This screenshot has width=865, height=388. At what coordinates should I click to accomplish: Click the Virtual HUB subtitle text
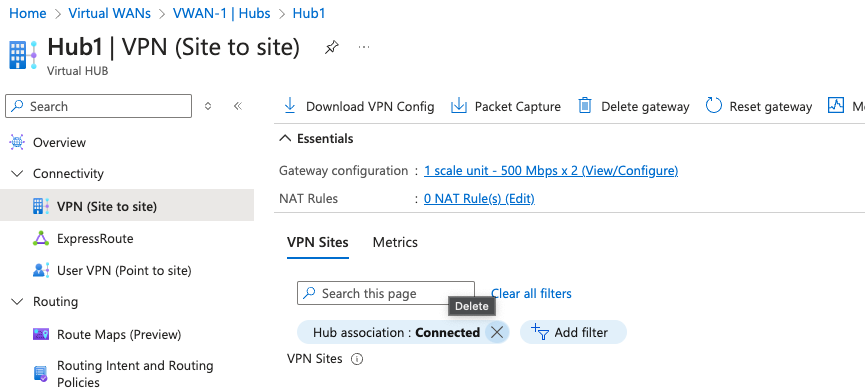[x=78, y=71]
